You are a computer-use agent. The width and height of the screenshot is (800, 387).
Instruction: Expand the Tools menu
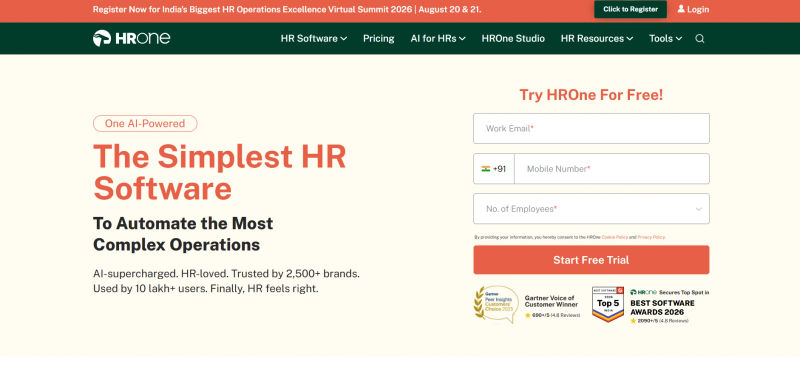tap(665, 38)
